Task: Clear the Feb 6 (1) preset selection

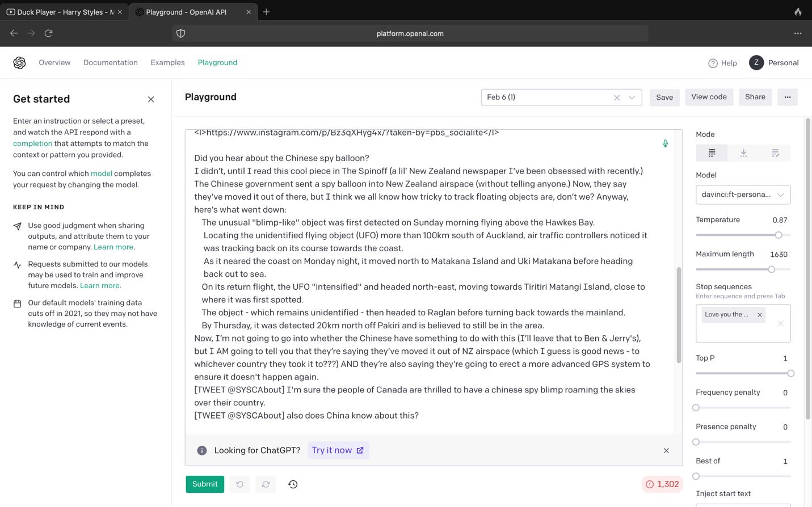Action: pyautogui.click(x=617, y=98)
